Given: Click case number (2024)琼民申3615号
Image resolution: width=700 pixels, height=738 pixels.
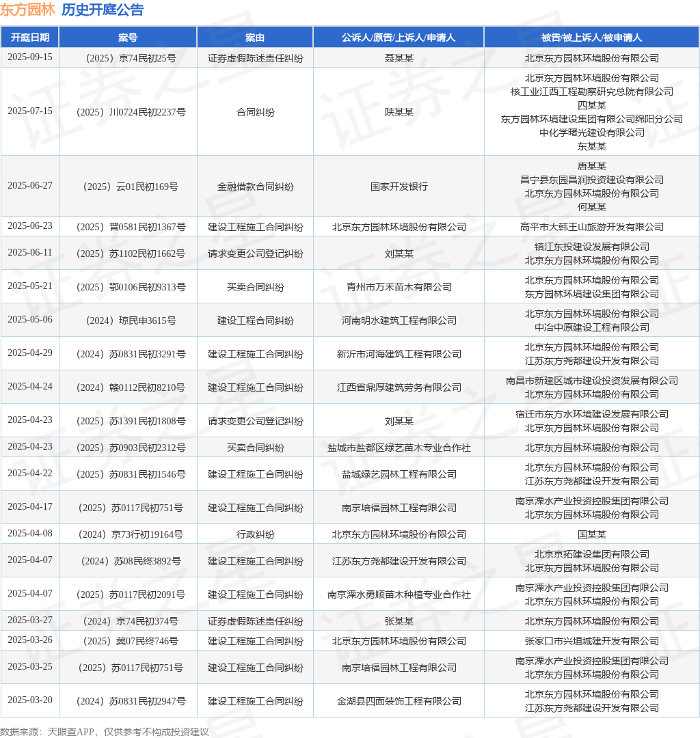Looking at the screenshot, I should click(131, 320).
